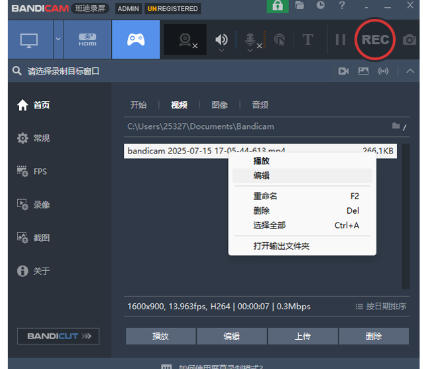Click video camera icon in target bar

(x=343, y=71)
